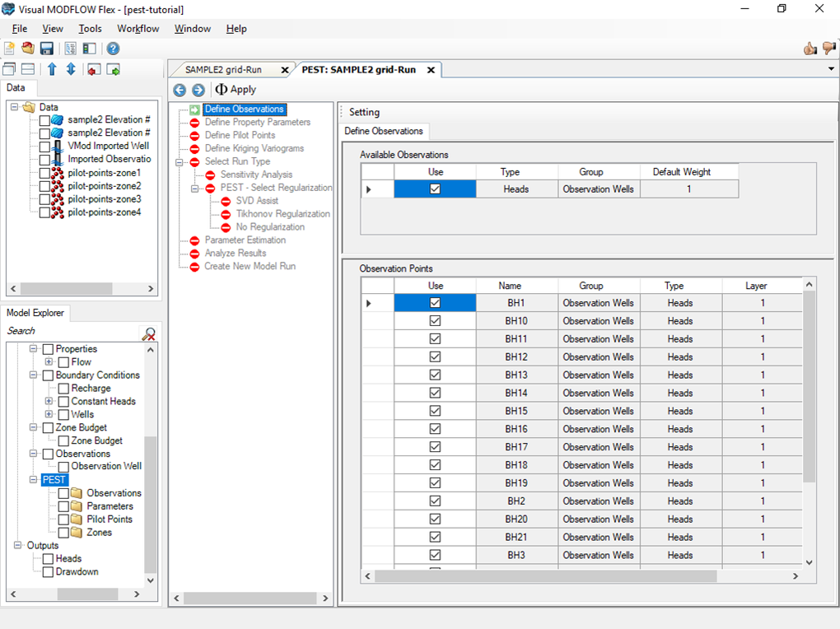Screen dimensions: 840x629
Task: Click the Default Weight cell for Heads
Action: point(688,189)
